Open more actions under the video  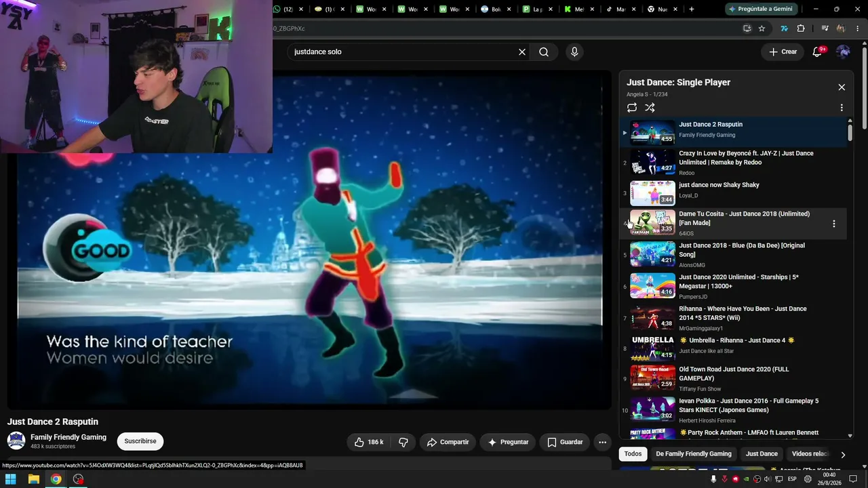coord(602,442)
